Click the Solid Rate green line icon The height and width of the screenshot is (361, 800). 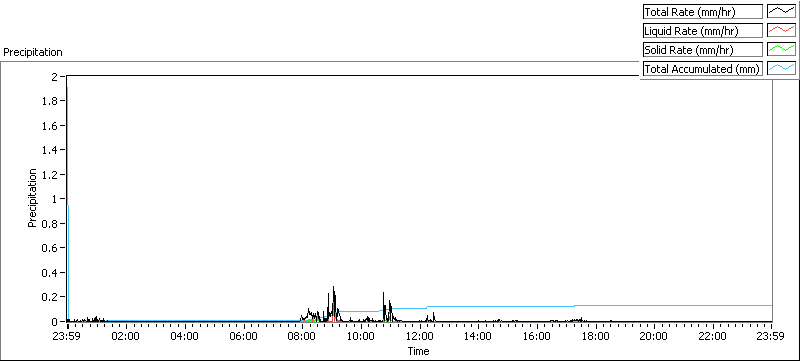tap(781, 49)
